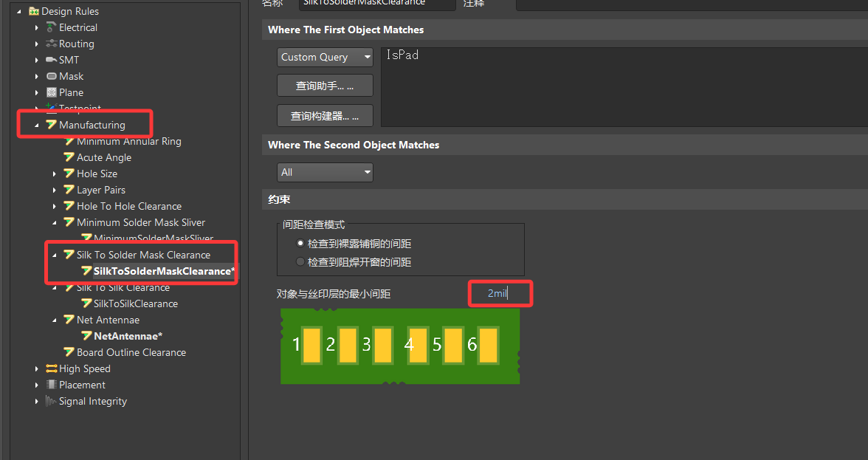Click the Net Antennae category icon
Screen dimensions: 868x460
[x=69, y=320]
